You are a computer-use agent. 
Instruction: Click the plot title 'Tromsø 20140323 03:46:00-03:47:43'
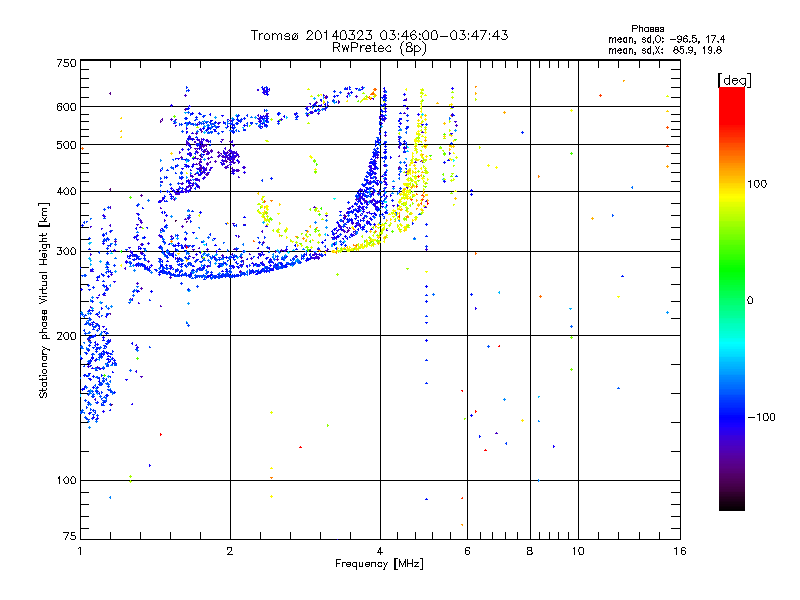[379, 35]
